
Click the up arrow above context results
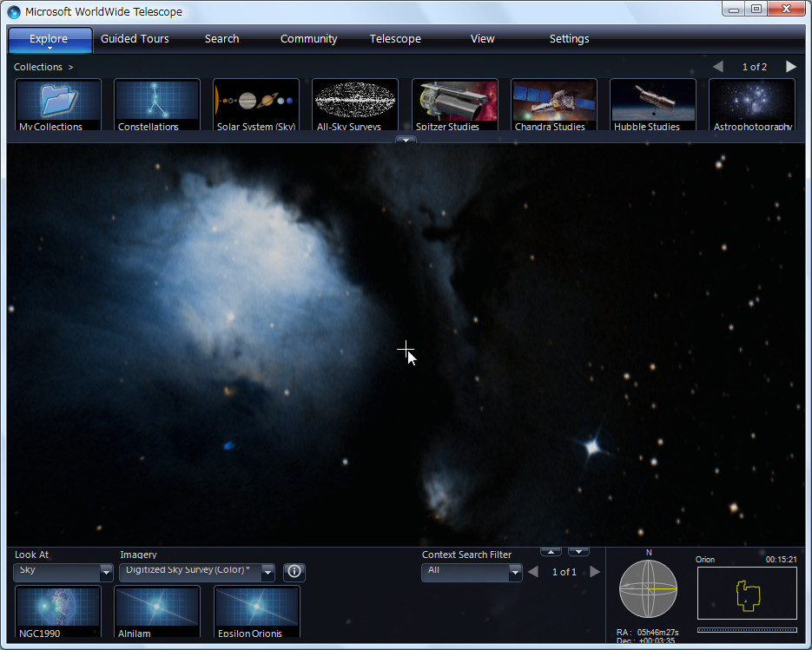point(551,552)
